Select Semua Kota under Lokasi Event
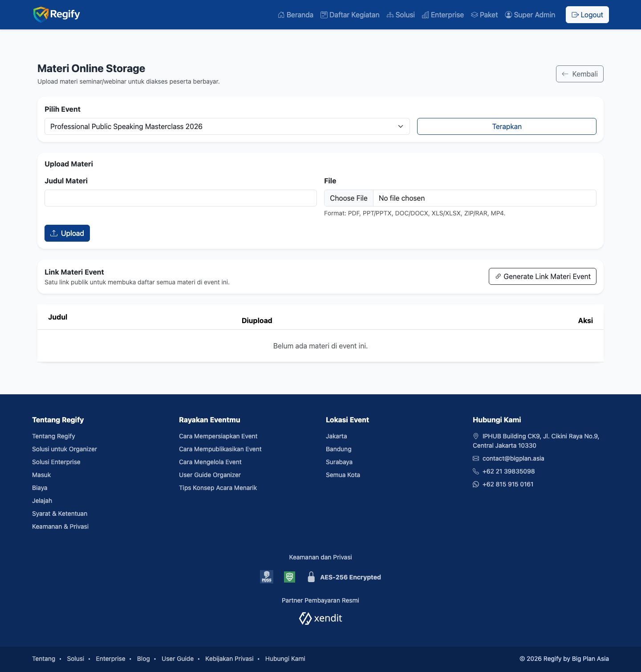Screen dimensions: 641x672 [x=343, y=475]
